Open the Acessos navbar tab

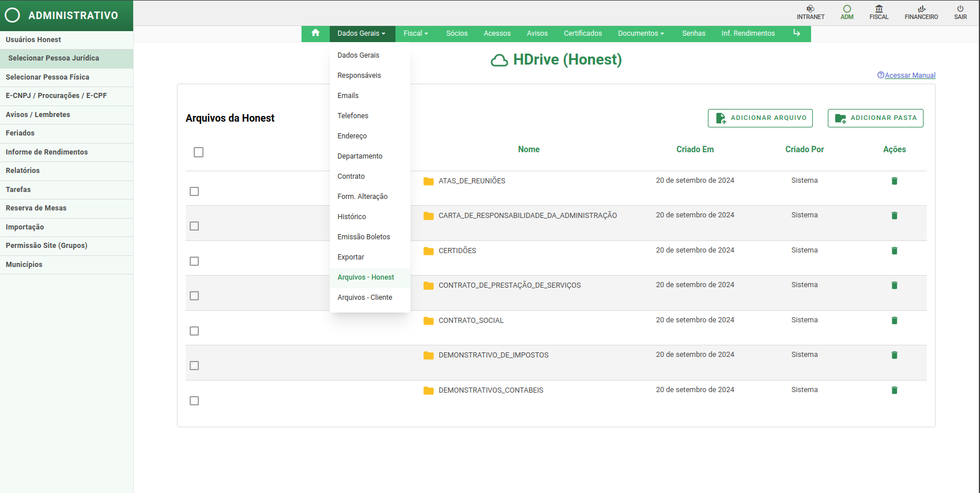(x=497, y=33)
